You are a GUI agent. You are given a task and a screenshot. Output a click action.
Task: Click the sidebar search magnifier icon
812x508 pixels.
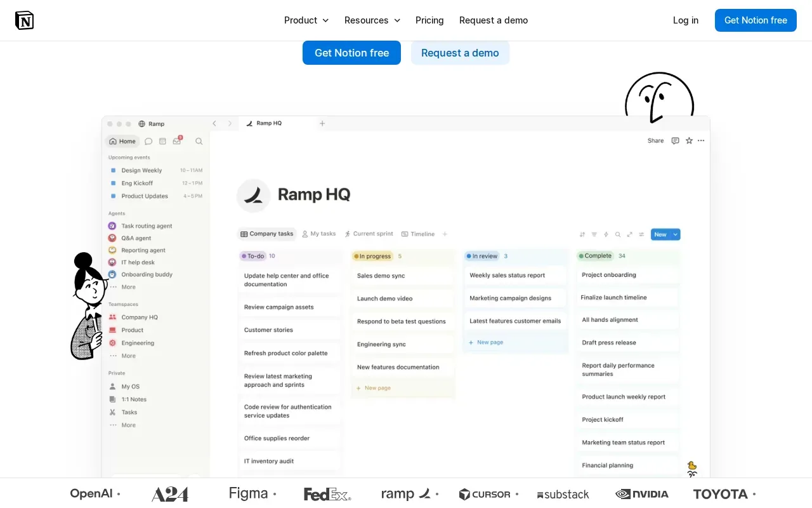tap(199, 142)
